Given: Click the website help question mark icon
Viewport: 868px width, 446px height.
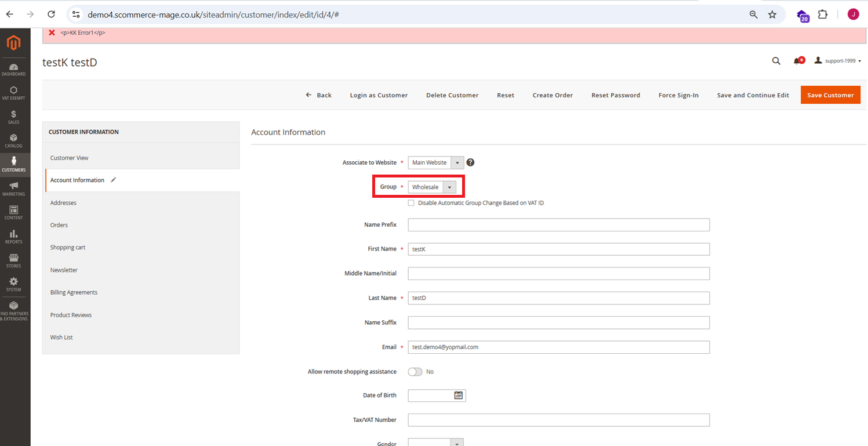Looking at the screenshot, I should (470, 162).
